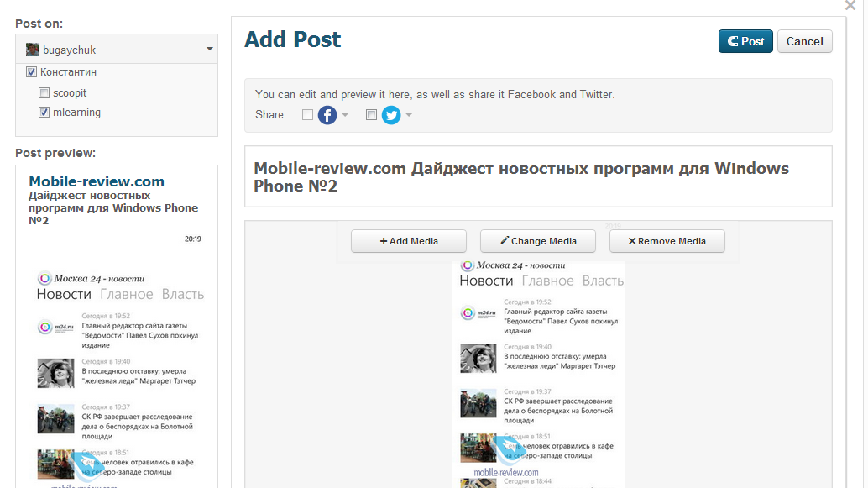This screenshot has height=488, width=868.
Task: Enable the scoopit checkbox
Action: click(x=44, y=93)
